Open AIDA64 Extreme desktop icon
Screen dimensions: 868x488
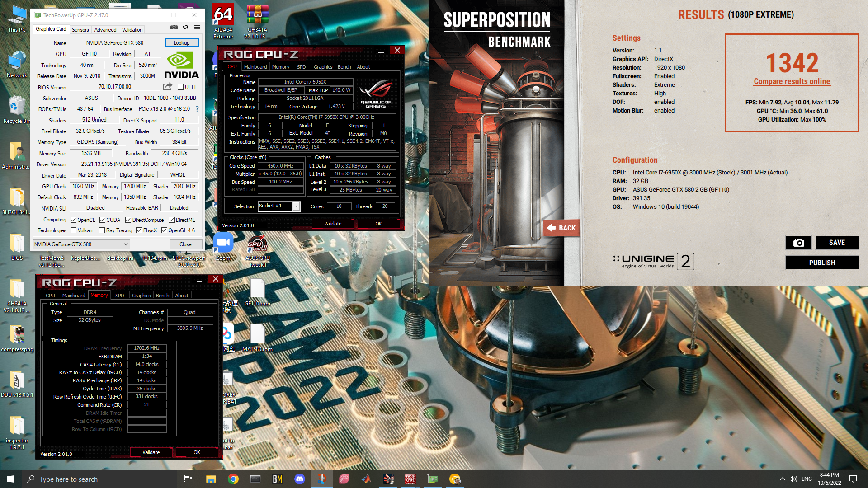(x=223, y=21)
